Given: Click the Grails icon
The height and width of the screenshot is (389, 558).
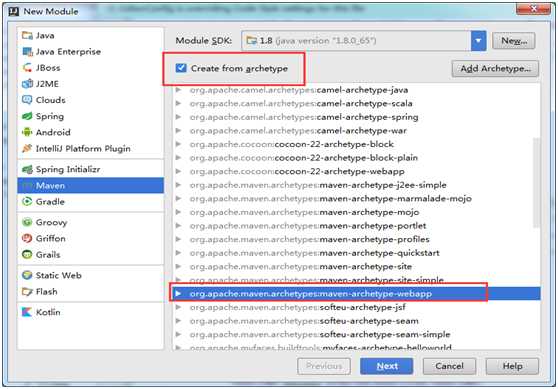Looking at the screenshot, I should click(x=27, y=255).
